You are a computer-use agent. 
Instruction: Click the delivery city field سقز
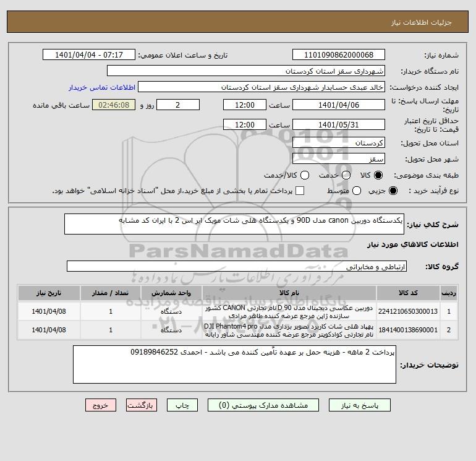point(339,158)
